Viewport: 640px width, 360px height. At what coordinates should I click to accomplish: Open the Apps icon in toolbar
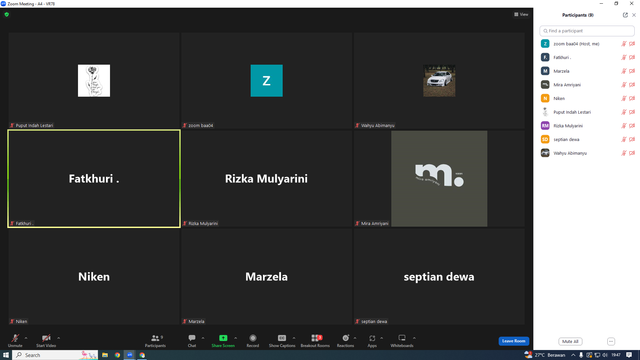(372, 338)
